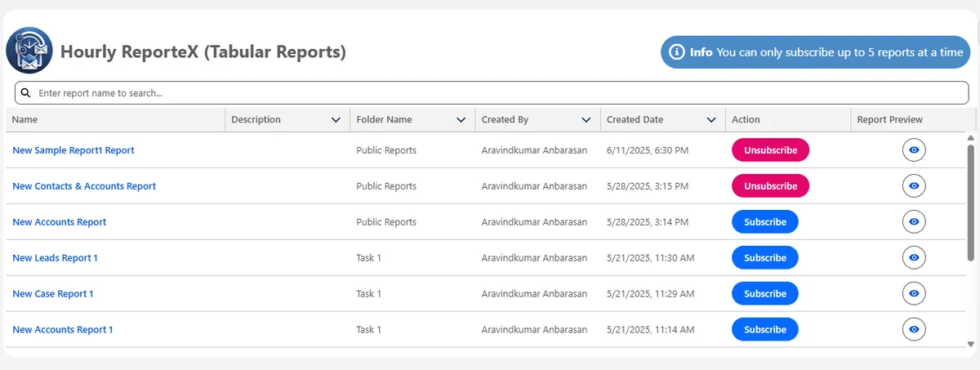Open the Folder Name column dropdown arrow

pos(461,120)
